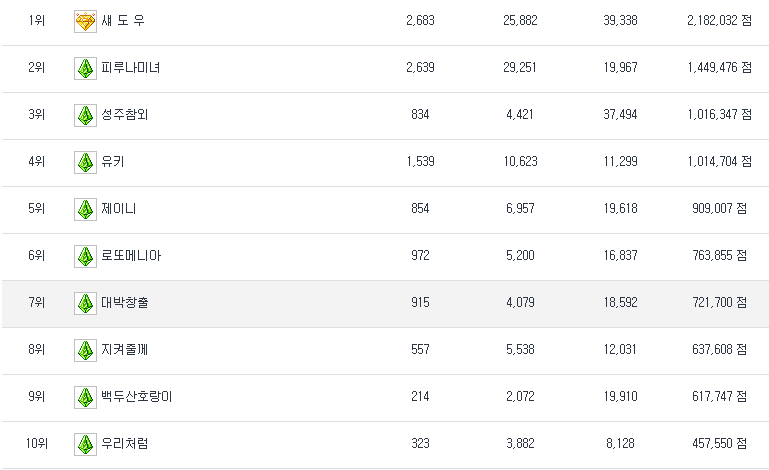The image size is (769, 470).
Task: Click the 5위 rank label
Action: tap(36, 209)
